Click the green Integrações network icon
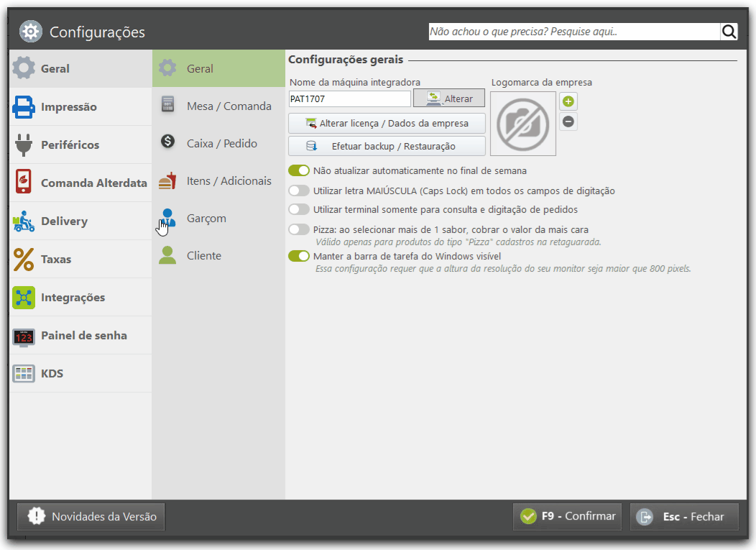 24,297
